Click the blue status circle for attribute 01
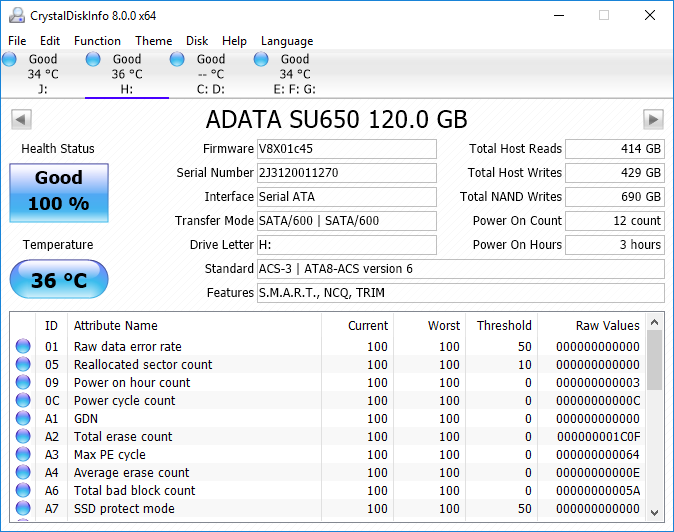This screenshot has height=532, width=674. point(23,346)
